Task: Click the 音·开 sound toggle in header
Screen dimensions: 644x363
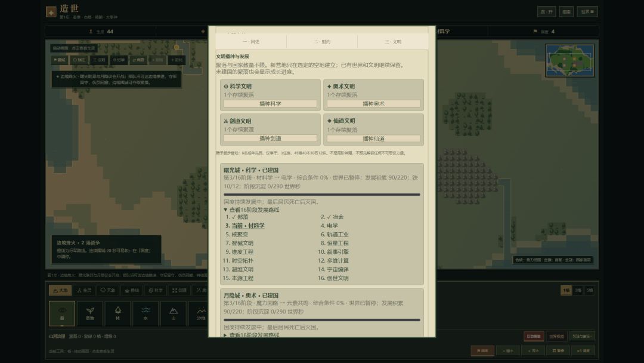Action: tap(547, 11)
